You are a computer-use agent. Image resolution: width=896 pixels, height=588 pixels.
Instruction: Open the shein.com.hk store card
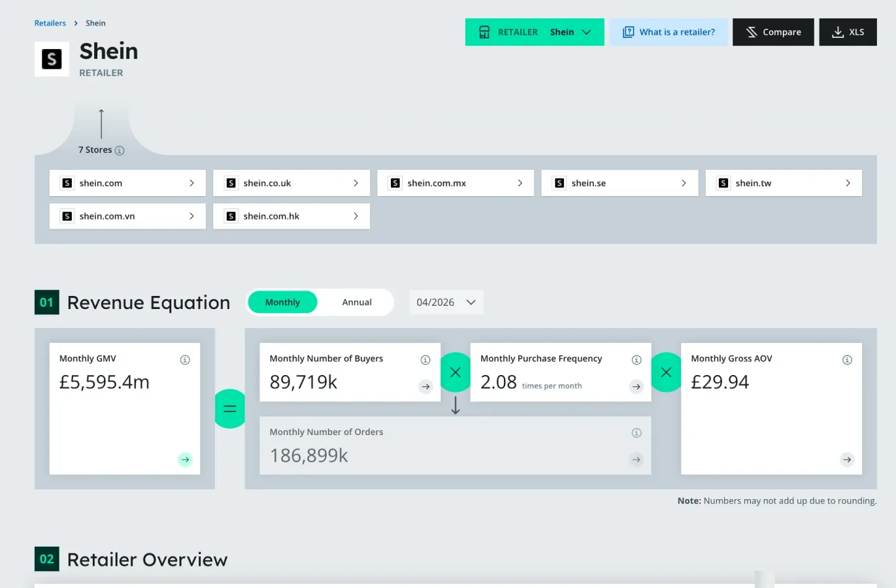coord(291,216)
